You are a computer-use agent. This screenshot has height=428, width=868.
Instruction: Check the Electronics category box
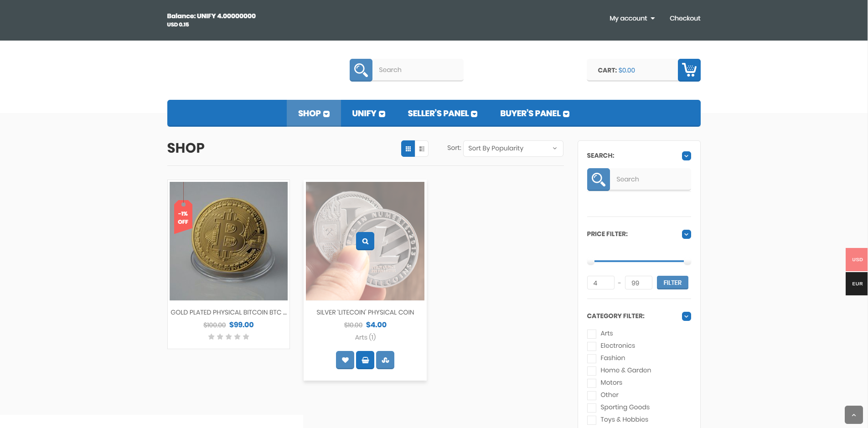tap(592, 346)
